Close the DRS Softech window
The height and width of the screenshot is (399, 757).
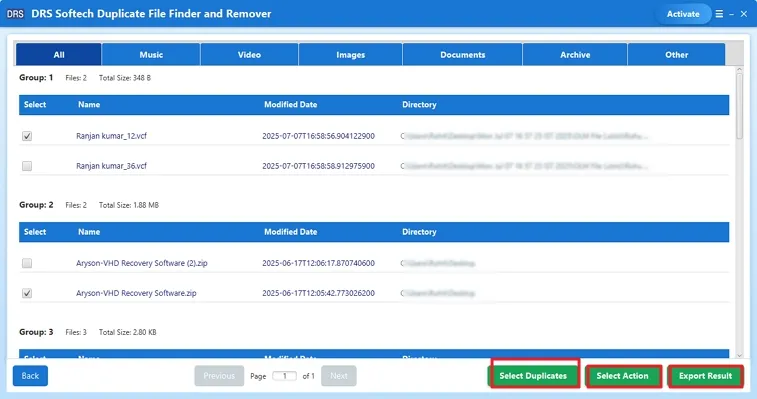[744, 14]
